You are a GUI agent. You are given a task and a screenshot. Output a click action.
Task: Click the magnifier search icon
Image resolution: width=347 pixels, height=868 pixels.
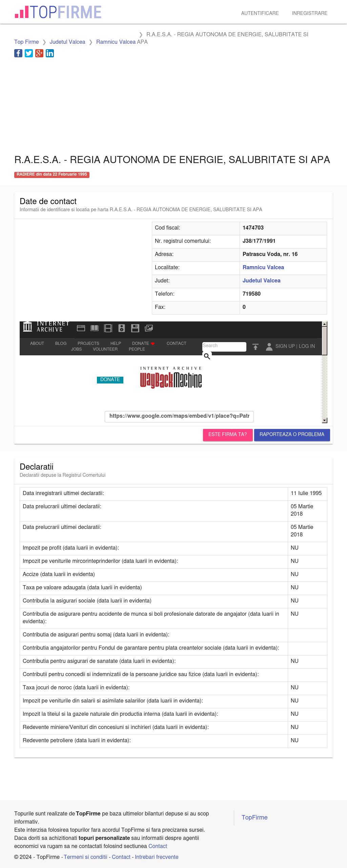point(207,356)
